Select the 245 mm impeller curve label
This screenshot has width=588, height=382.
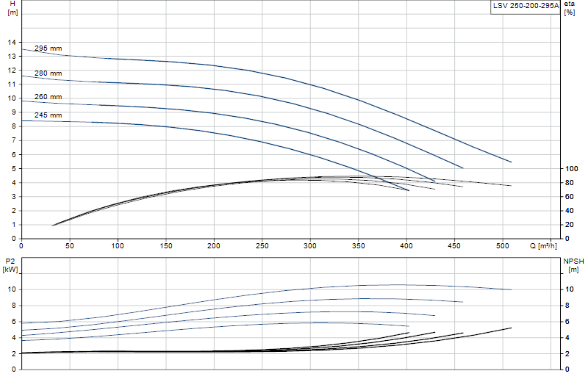48,115
